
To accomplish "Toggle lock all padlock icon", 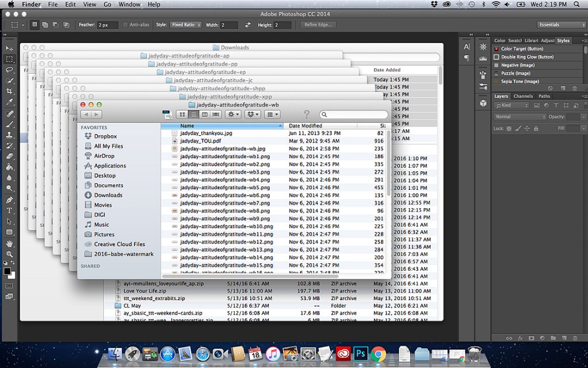I will (x=536, y=128).
